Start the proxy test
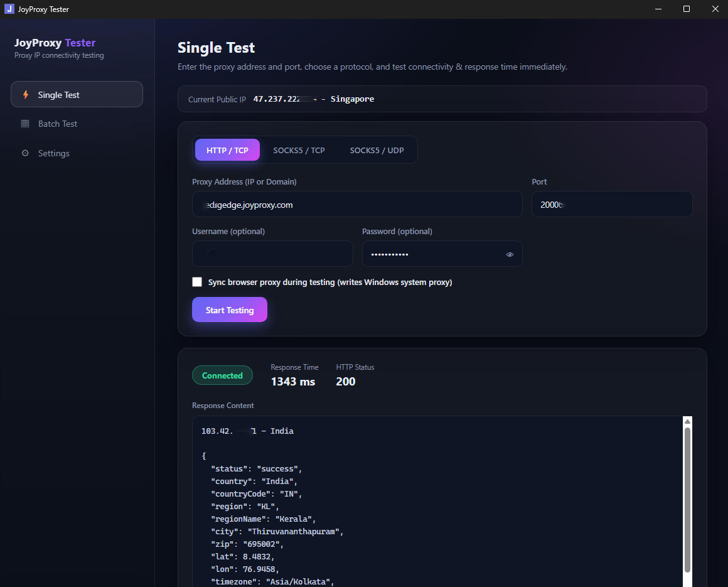The width and height of the screenshot is (728, 587). [x=229, y=310]
